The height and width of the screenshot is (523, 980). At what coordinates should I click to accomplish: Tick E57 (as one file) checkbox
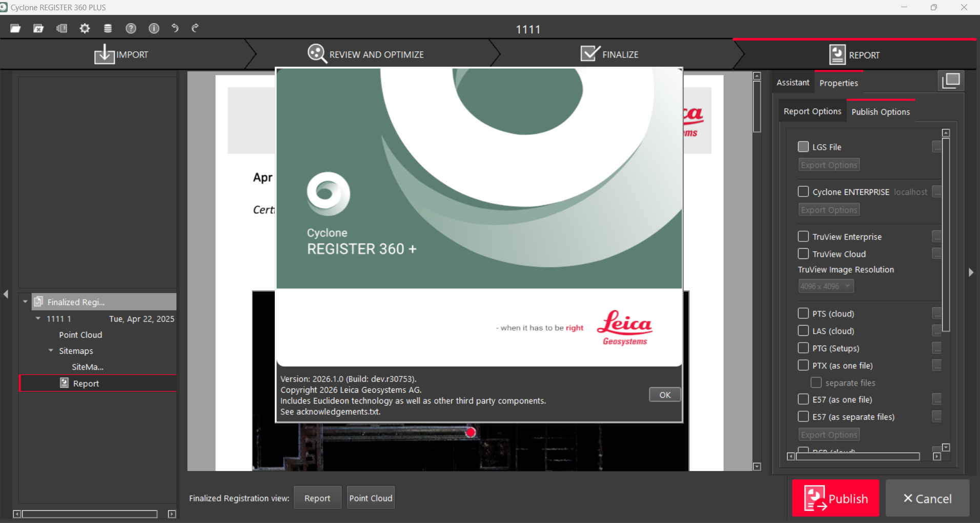[x=803, y=399]
